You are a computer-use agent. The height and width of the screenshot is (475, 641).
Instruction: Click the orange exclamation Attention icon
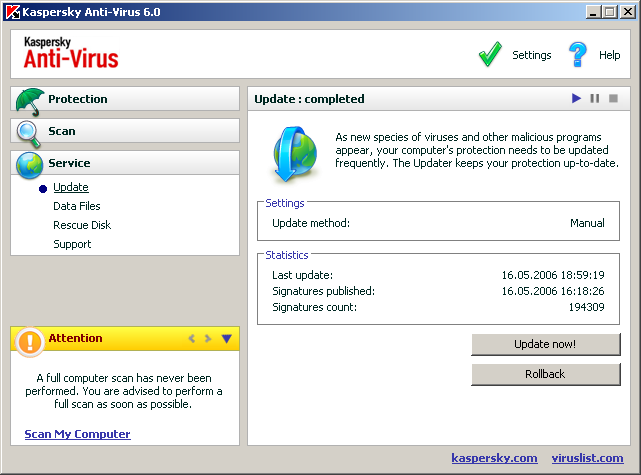tap(29, 342)
